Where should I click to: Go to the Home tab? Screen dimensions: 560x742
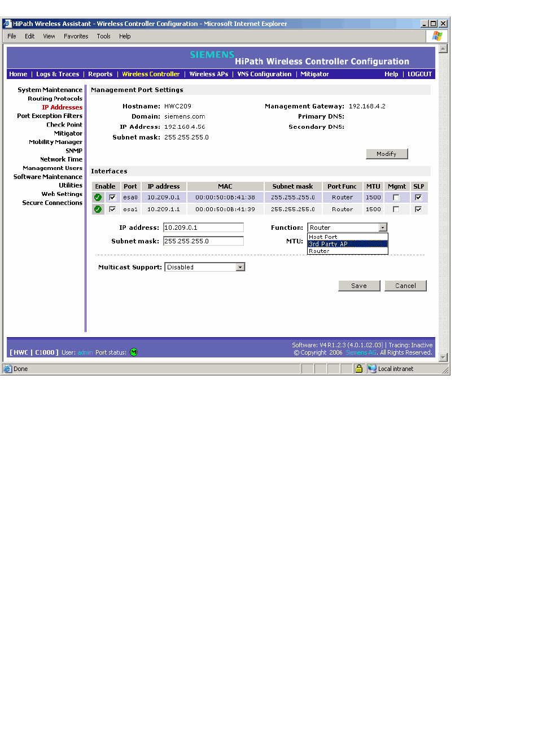coord(18,74)
